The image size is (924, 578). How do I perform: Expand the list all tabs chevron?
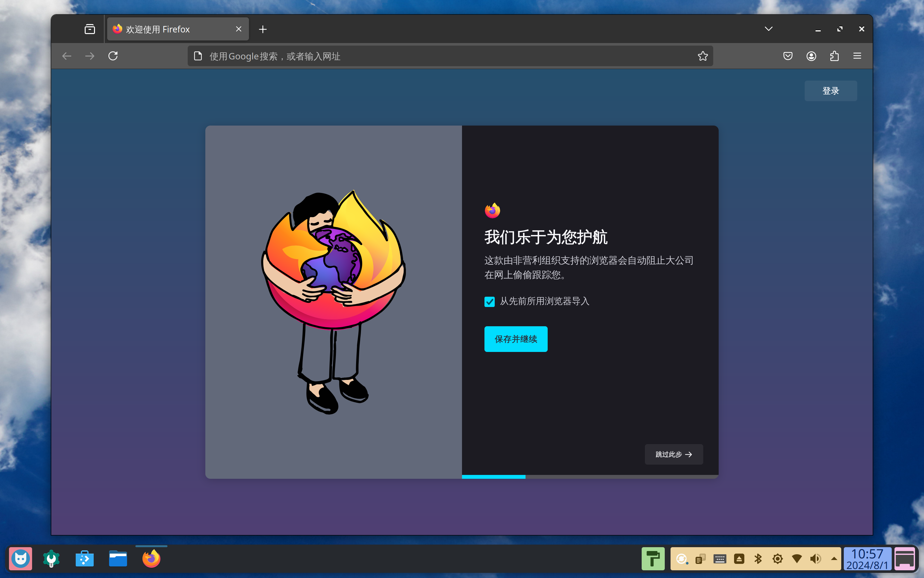click(x=769, y=29)
